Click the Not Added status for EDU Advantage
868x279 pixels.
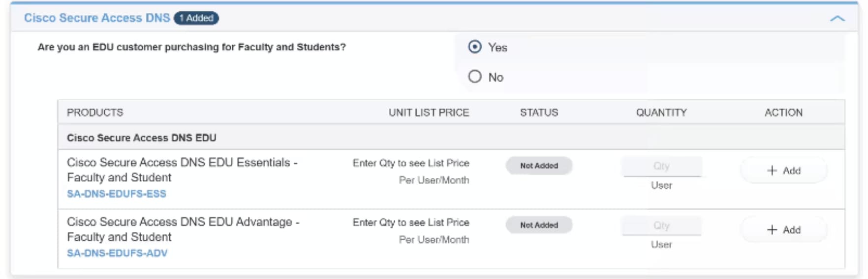539,225
